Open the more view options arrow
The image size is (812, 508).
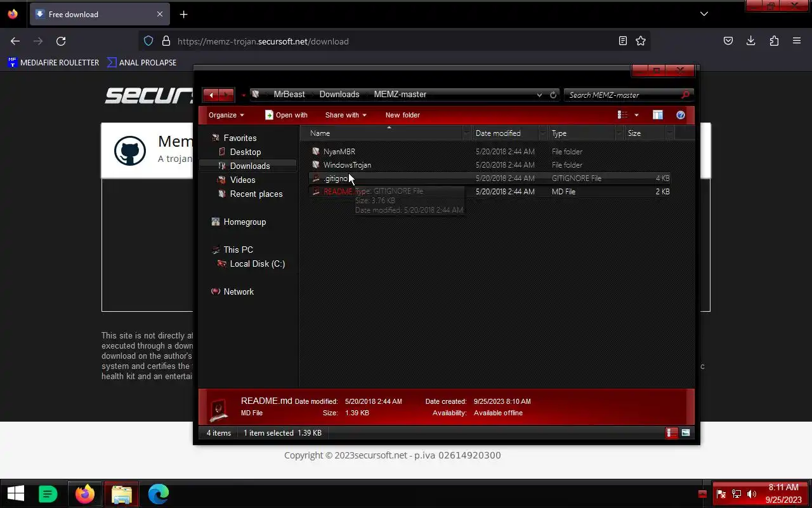pos(636,115)
